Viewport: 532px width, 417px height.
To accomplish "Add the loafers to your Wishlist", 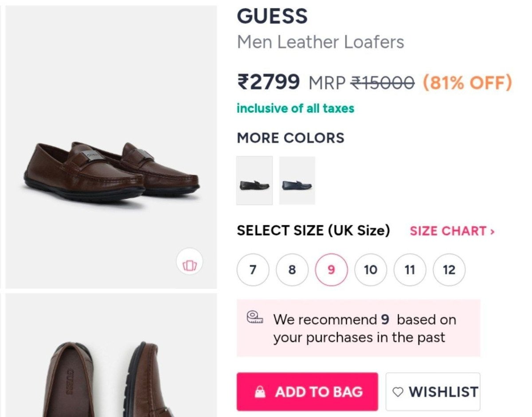I will coord(433,392).
